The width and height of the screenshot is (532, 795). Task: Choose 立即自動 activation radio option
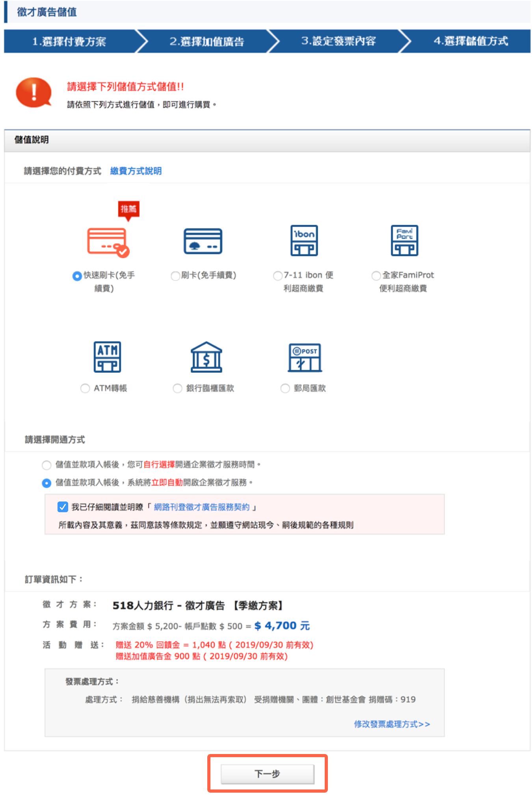[x=47, y=483]
